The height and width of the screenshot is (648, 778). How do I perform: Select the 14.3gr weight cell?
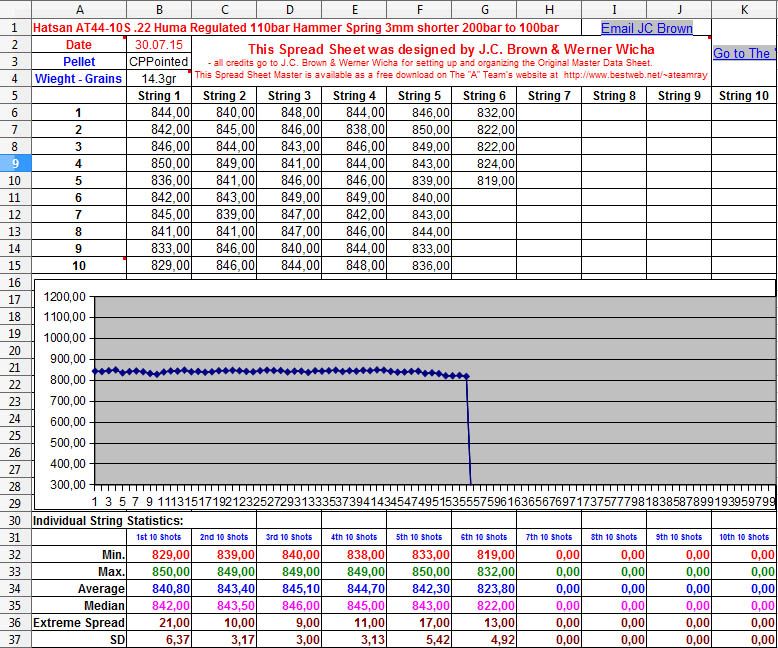coord(159,78)
